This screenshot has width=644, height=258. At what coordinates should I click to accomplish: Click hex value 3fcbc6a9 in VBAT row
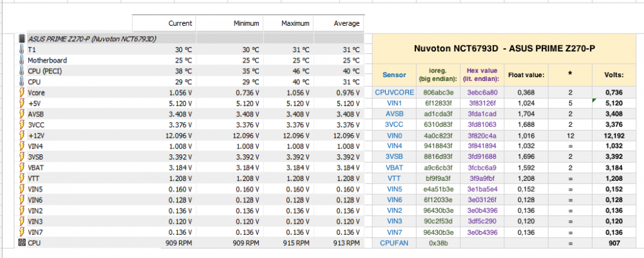[x=482, y=167]
